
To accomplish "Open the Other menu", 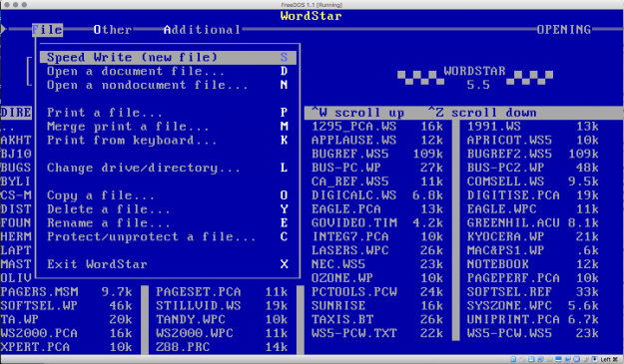I will (113, 30).
